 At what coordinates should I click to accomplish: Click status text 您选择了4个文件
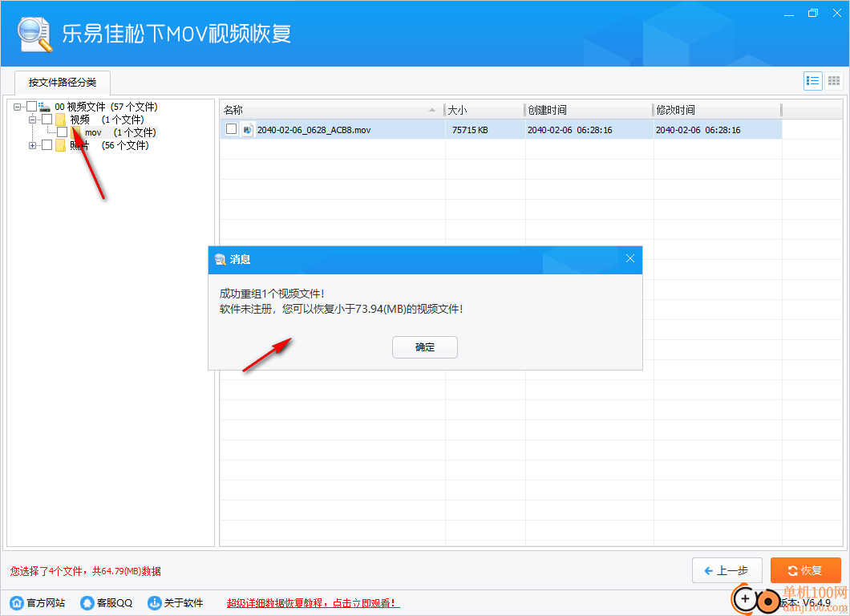[86, 571]
